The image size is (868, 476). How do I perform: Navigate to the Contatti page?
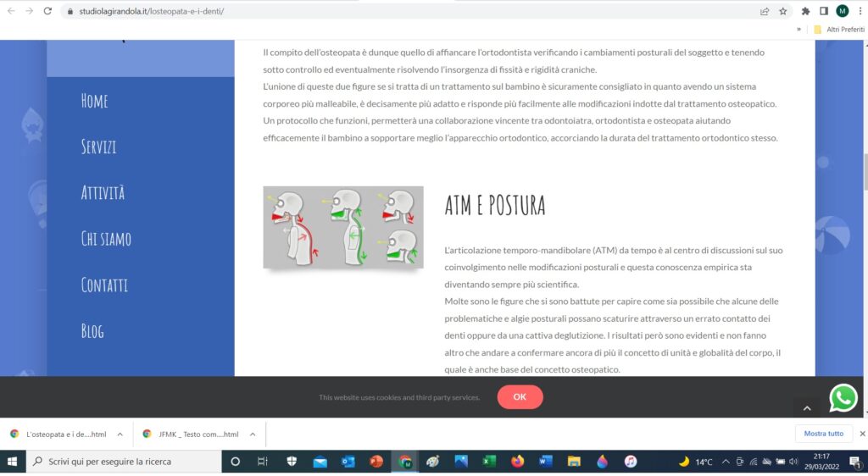pos(104,285)
